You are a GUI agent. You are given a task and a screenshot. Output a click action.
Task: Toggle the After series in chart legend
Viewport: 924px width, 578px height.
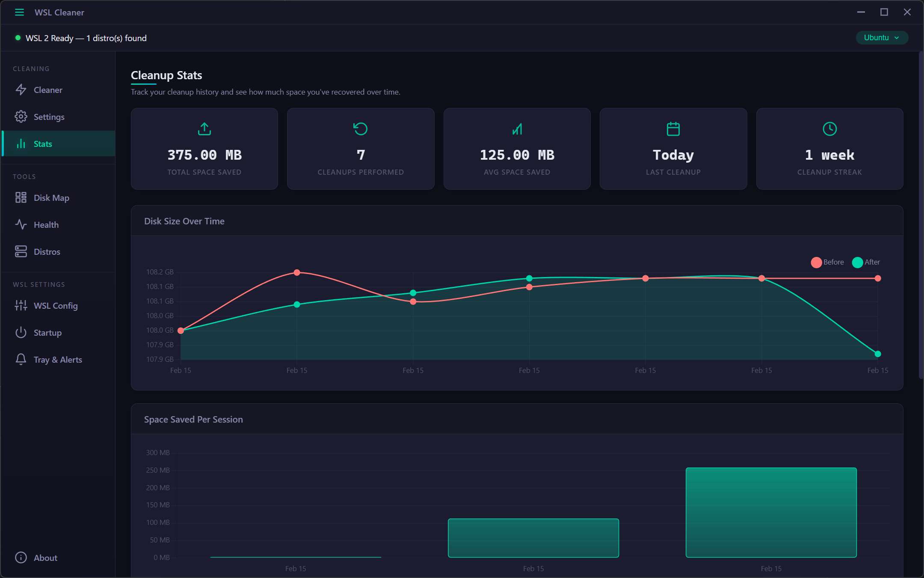click(866, 262)
